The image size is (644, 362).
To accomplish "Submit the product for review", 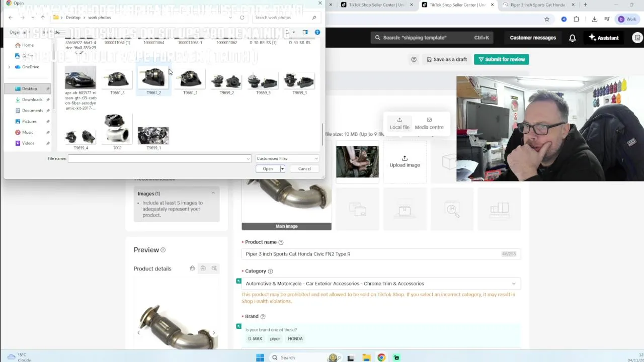I will click(x=501, y=59).
